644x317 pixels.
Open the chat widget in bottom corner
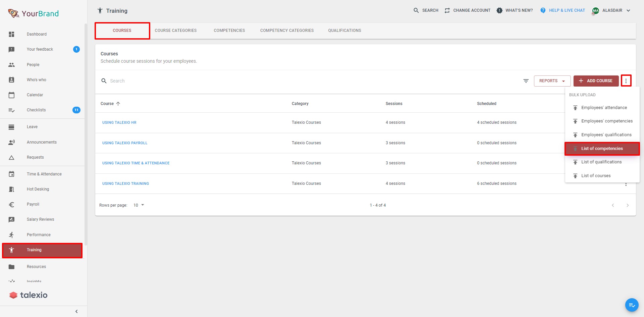pos(632,305)
